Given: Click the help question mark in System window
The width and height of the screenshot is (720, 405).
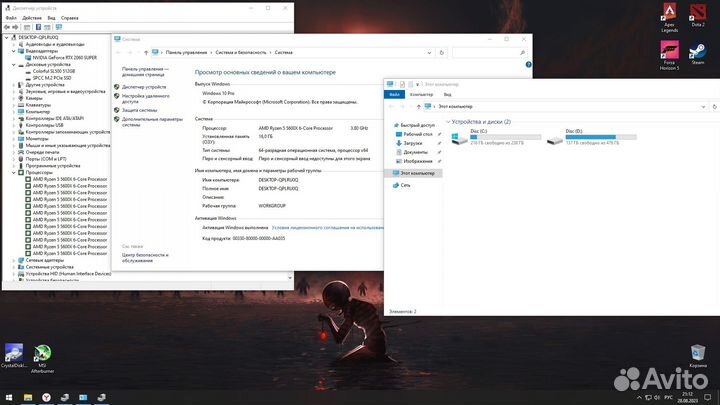Looking at the screenshot, I should (529, 64).
